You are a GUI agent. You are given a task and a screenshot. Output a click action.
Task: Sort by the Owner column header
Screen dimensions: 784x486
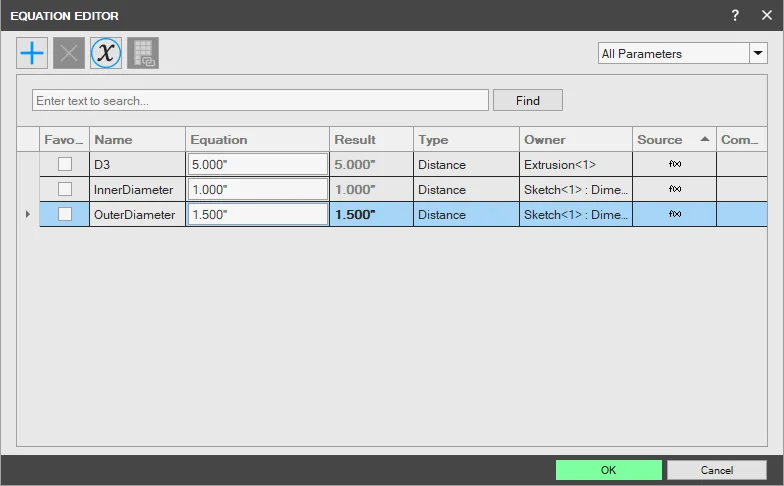click(576, 140)
